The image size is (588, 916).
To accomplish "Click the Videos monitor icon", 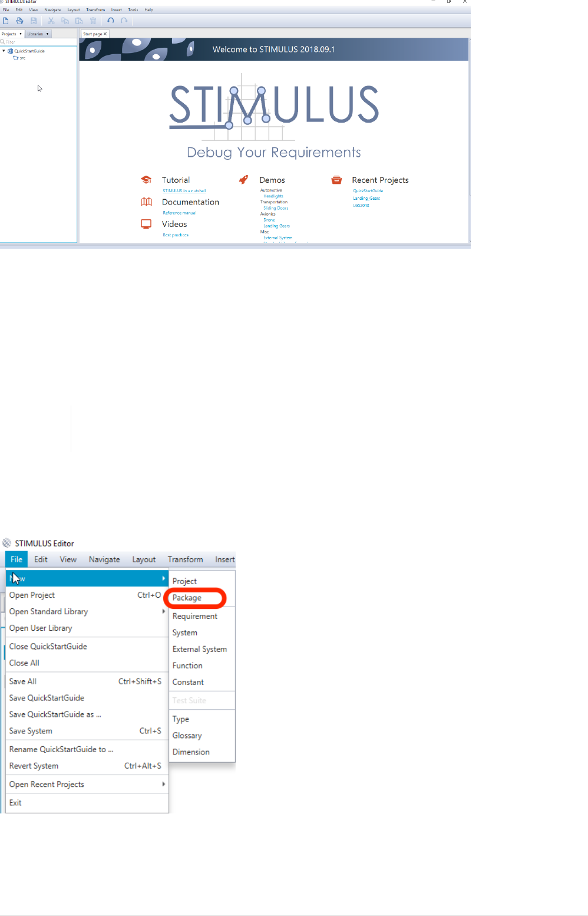I will [x=146, y=224].
